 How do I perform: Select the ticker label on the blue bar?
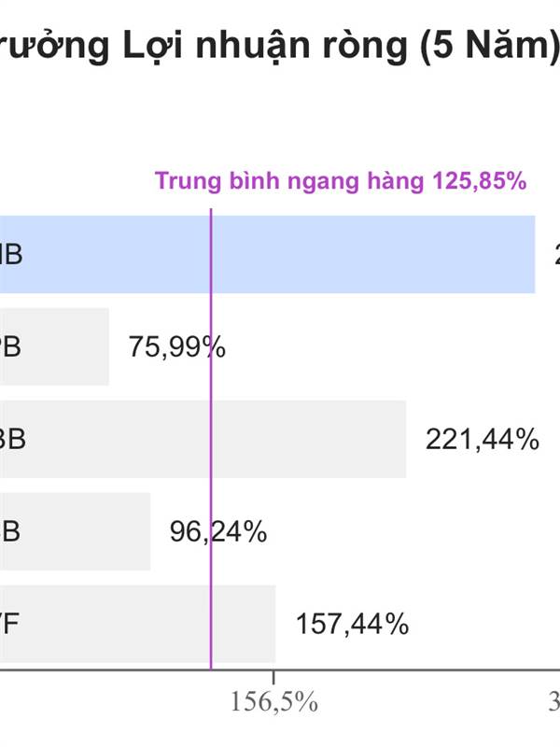pos(11,254)
